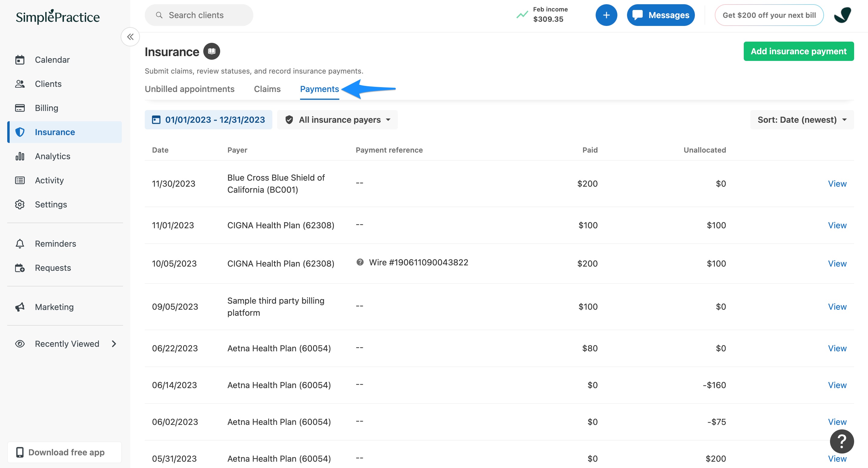Click Sample third party billing platform payer

(276, 307)
